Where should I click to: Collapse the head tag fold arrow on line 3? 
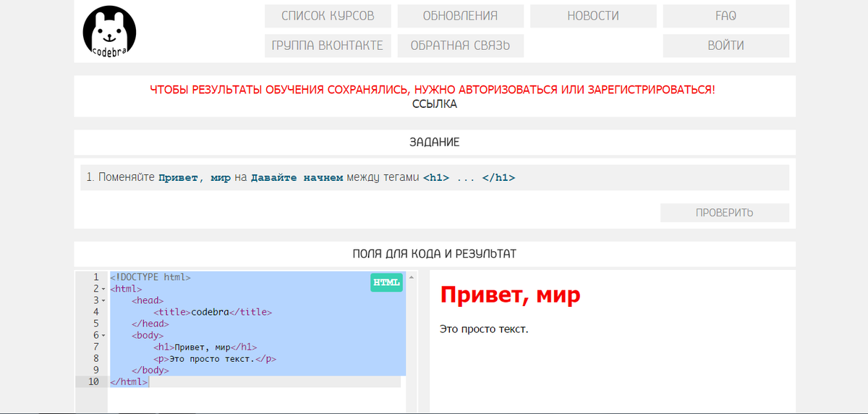pos(104,301)
